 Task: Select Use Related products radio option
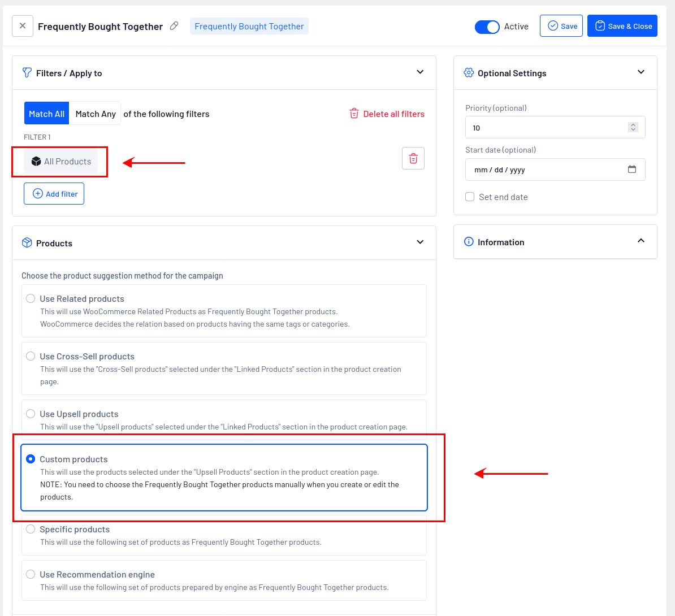coord(31,298)
